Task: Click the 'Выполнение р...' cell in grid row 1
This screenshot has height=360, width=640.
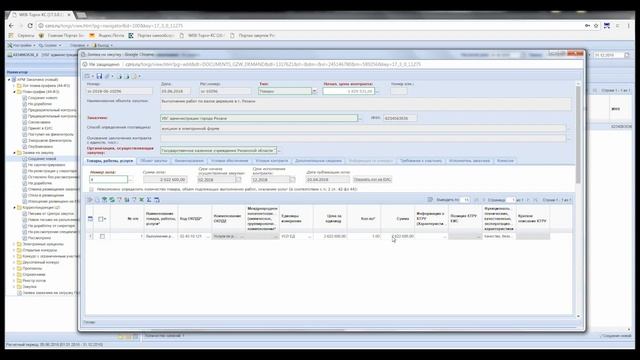Action: pyautogui.click(x=160, y=236)
